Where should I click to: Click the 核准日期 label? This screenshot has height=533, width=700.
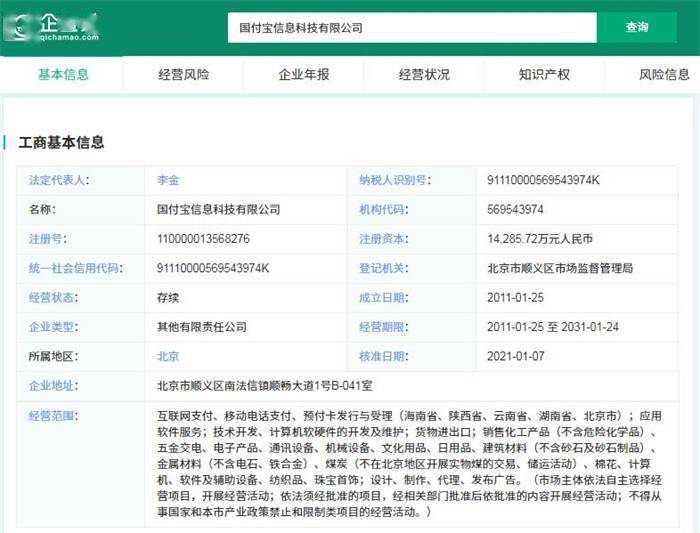pyautogui.click(x=383, y=356)
